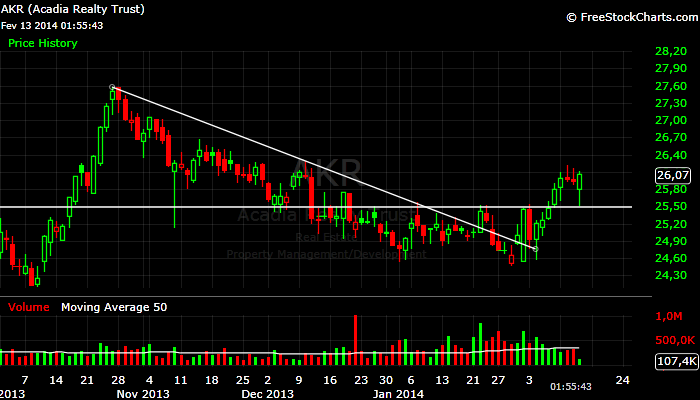Click the 25,50 price axis label

[671, 206]
